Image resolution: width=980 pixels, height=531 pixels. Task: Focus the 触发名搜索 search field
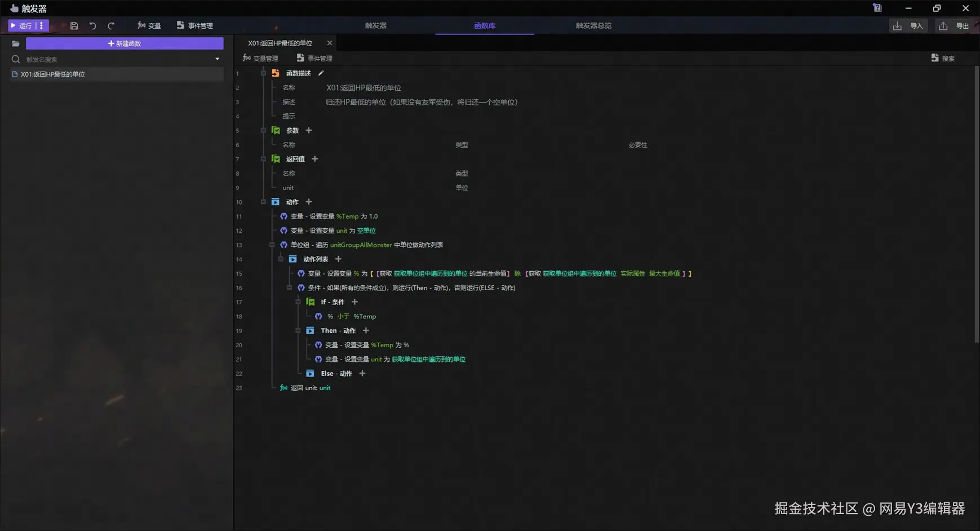coord(117,59)
